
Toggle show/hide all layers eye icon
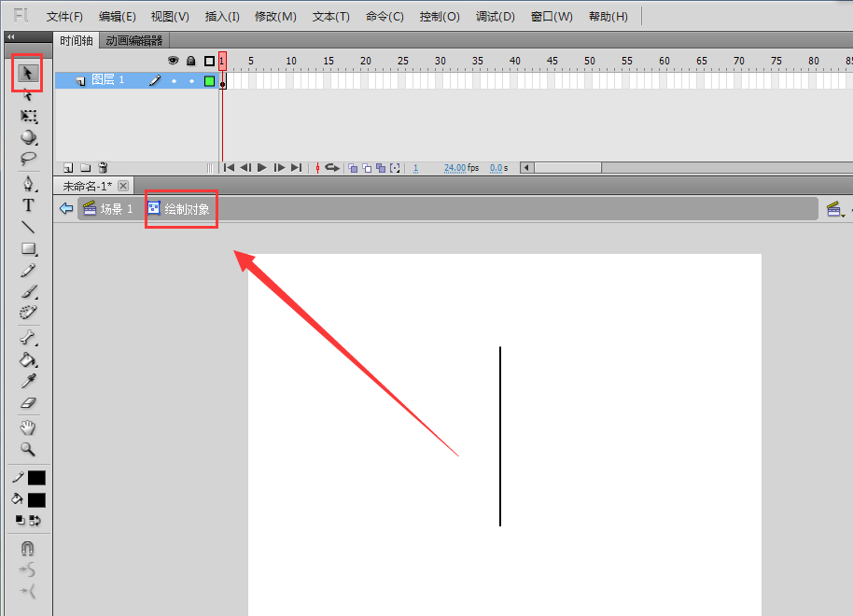[x=173, y=61]
